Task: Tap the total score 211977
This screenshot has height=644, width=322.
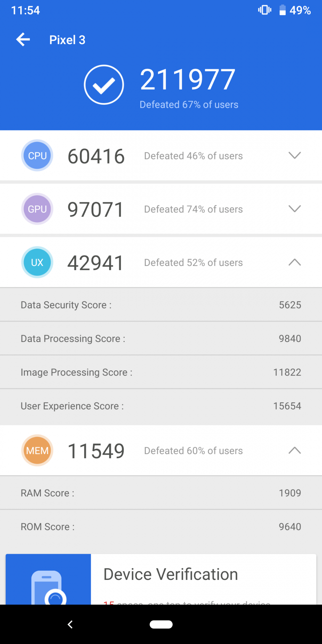Action: point(188,80)
